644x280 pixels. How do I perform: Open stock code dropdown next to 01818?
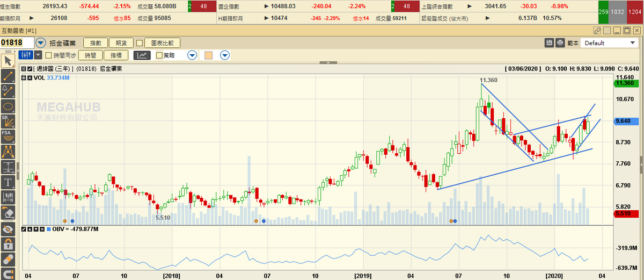tap(41, 43)
